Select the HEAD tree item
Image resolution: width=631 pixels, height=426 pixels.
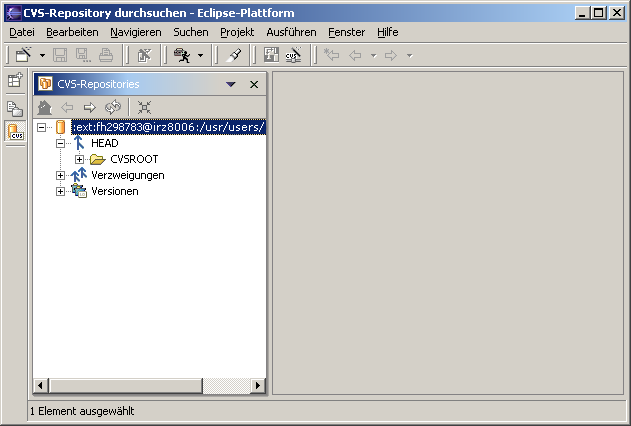point(105,143)
